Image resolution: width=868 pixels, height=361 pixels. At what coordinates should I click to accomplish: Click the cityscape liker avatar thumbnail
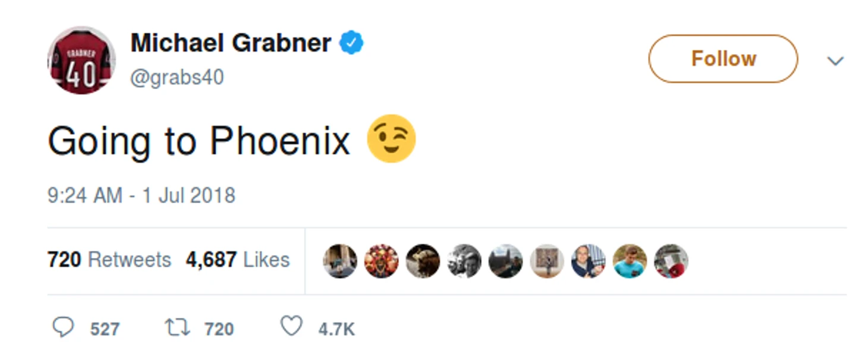(505, 261)
